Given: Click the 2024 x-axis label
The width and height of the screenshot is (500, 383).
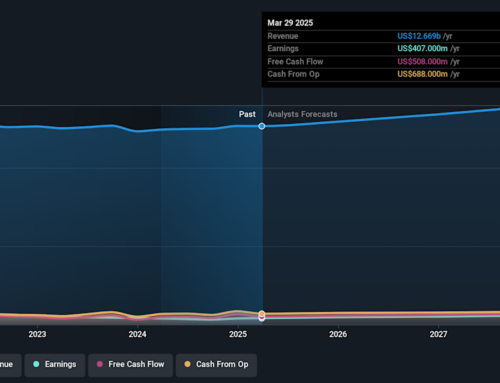Looking at the screenshot, I should click(137, 334).
